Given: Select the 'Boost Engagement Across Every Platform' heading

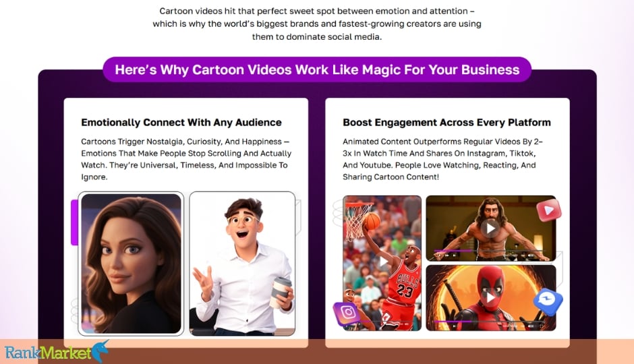Looking at the screenshot, I should [x=446, y=123].
